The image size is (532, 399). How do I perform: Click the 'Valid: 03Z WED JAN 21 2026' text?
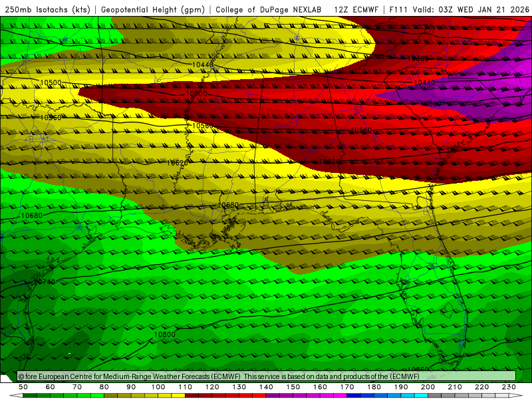coord(471,9)
